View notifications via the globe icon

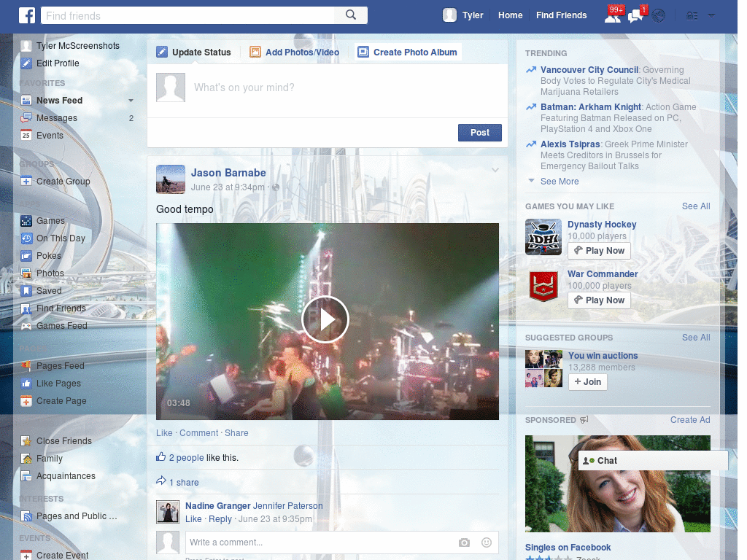point(658,15)
